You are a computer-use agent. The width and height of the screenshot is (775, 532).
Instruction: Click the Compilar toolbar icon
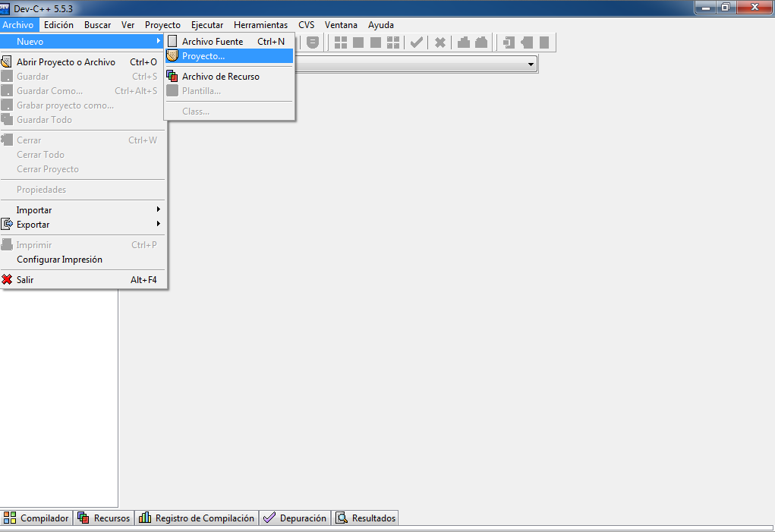tap(340, 42)
